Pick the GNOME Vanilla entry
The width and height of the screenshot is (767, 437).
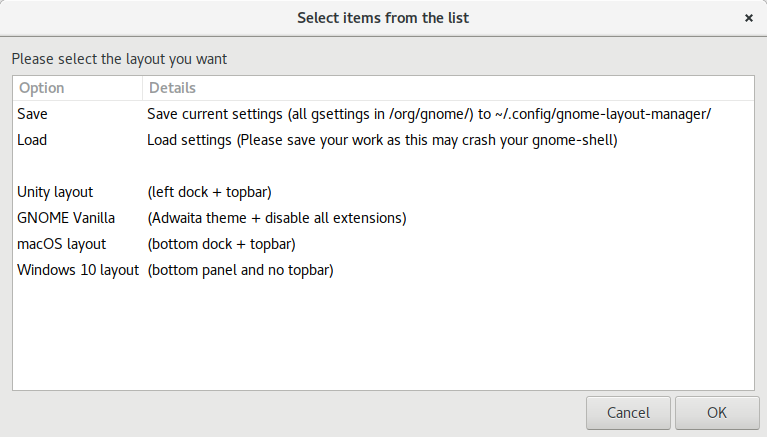[x=66, y=218]
